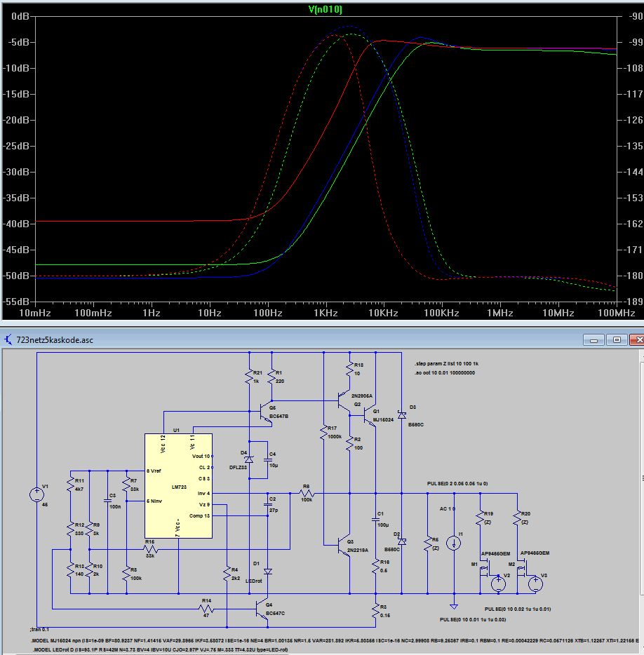
Task: Click the 100MHz frequency axis label
Action: [616, 313]
